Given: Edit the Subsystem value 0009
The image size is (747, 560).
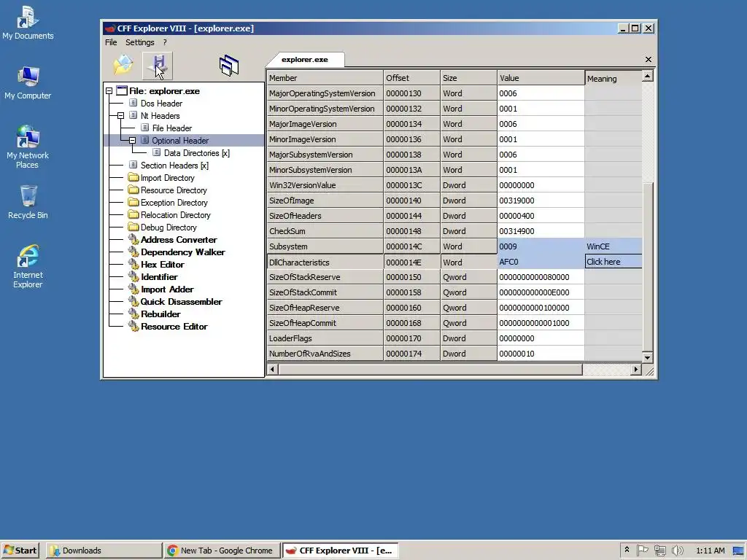Looking at the screenshot, I should point(541,246).
